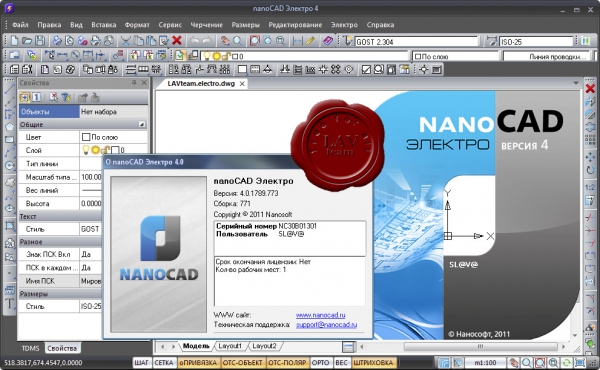Viewport: 600px width, 370px height.
Task: Toggle оПРИВЯЗКА object snap in status bar
Action: (198, 362)
